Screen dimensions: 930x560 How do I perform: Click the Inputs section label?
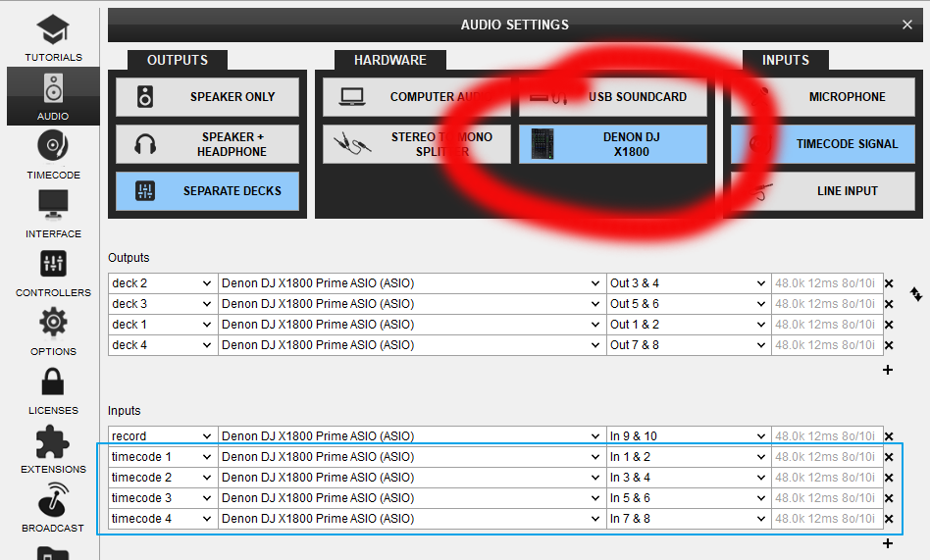124,411
